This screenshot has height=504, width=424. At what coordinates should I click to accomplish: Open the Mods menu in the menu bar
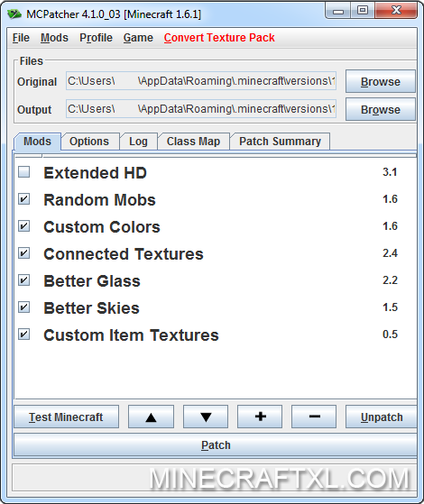(x=54, y=38)
